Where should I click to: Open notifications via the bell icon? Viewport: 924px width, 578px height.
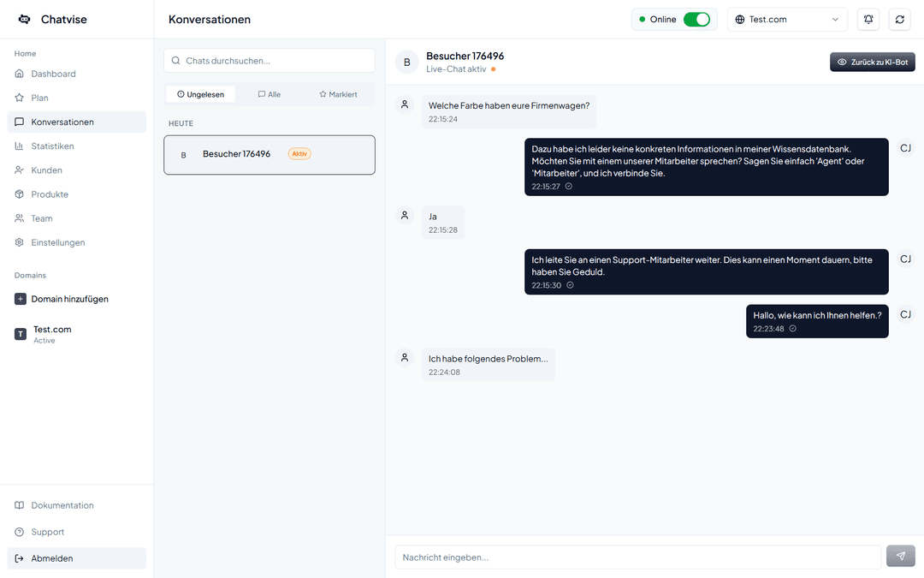868,19
